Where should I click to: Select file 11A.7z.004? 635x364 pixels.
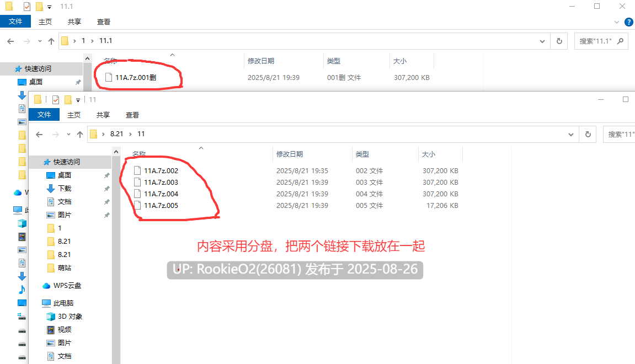pos(161,194)
